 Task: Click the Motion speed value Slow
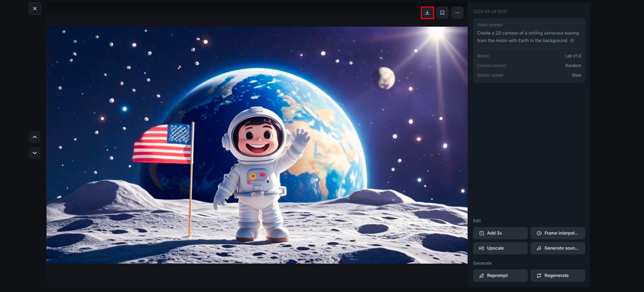[x=577, y=75]
